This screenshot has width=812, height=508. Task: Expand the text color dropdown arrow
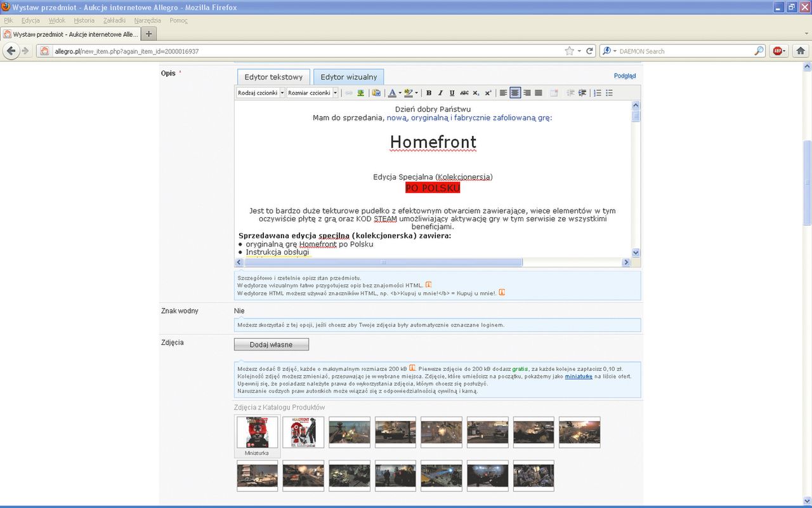400,93
